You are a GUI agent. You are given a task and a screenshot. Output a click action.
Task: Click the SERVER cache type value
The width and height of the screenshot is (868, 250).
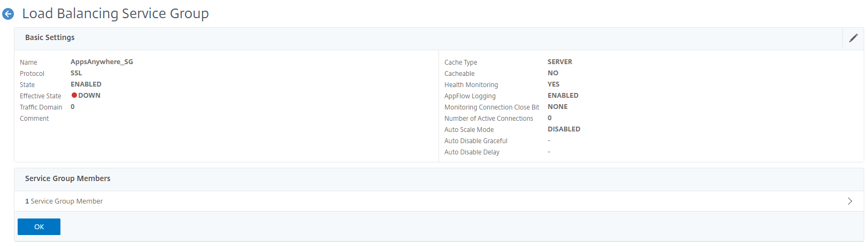(560, 62)
